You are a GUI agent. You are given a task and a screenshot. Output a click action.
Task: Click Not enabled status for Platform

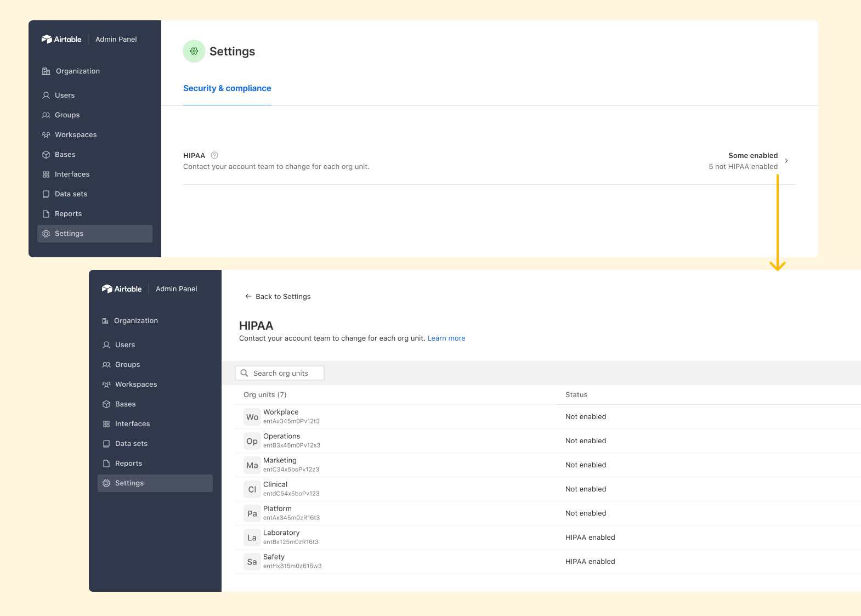(586, 513)
